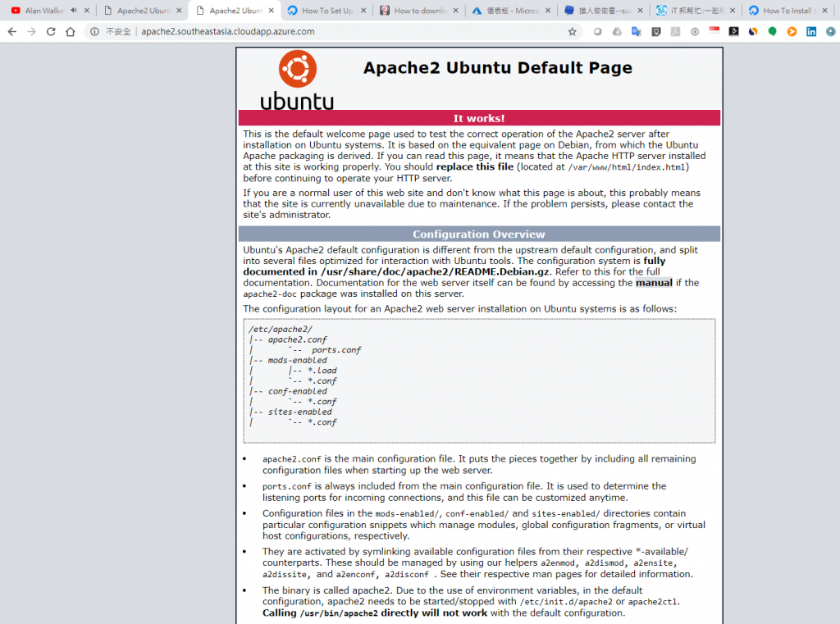840x624 pixels.
Task: Close the Alan Walker tab
Action: pyautogui.click(x=87, y=10)
